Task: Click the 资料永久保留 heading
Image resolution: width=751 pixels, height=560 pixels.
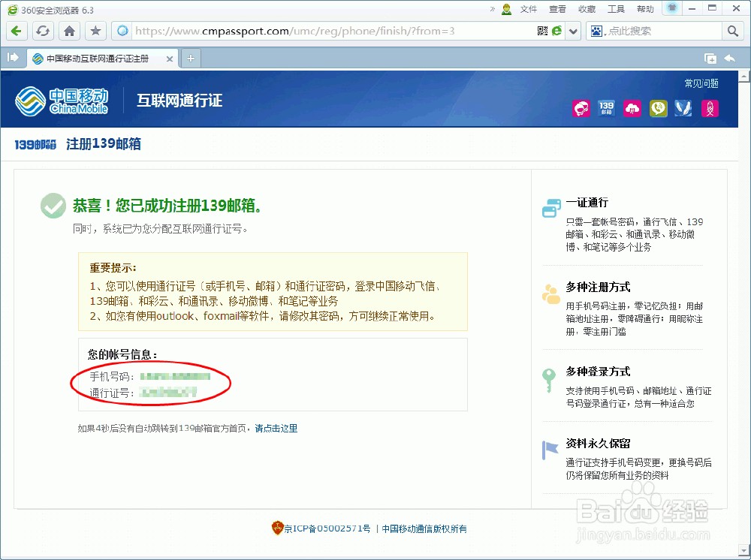Action: pos(599,444)
